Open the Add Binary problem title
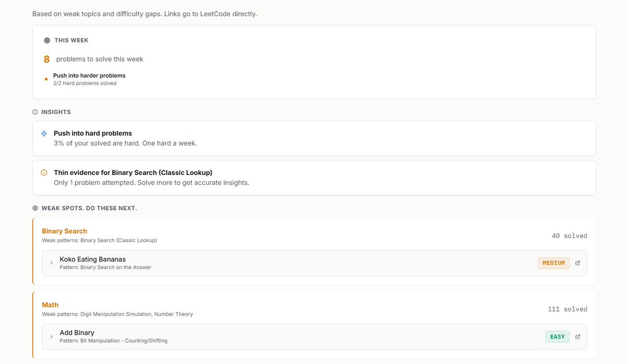 pos(77,333)
